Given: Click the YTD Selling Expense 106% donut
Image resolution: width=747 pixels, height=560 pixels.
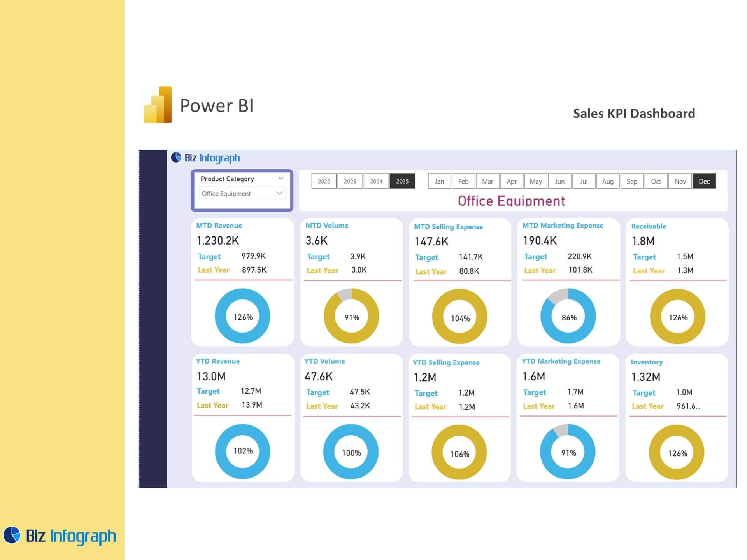Looking at the screenshot, I should (459, 452).
